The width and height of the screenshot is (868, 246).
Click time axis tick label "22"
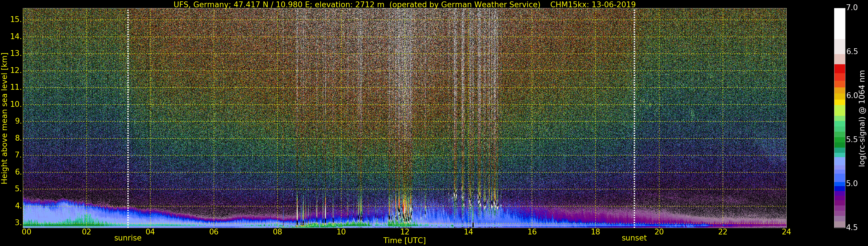click(x=723, y=232)
